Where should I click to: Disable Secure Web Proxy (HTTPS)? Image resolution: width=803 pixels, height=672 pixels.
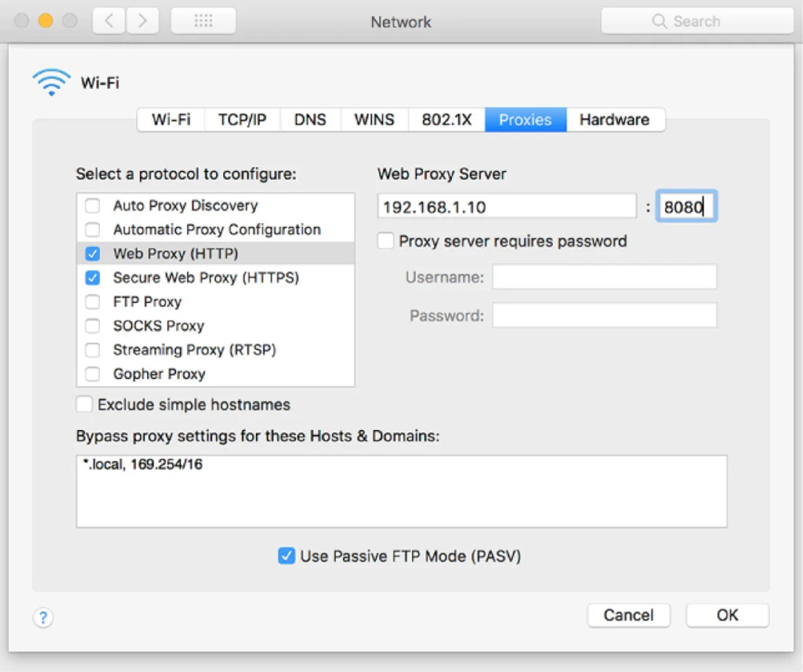(x=92, y=277)
